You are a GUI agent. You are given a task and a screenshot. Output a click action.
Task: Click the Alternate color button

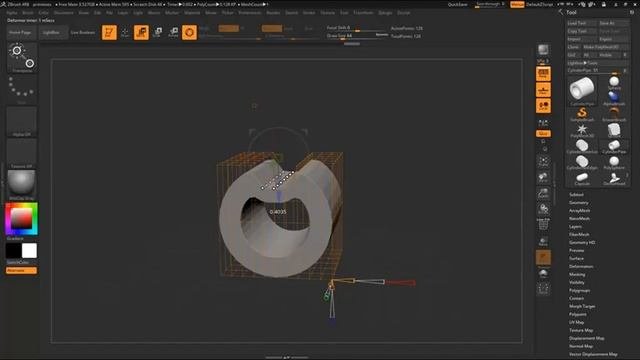click(x=21, y=271)
